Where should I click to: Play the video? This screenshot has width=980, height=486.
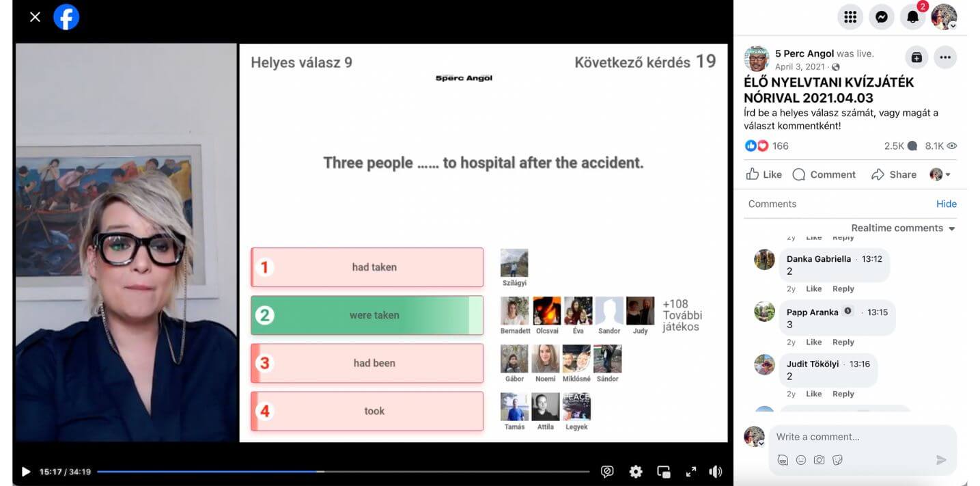pyautogui.click(x=25, y=472)
